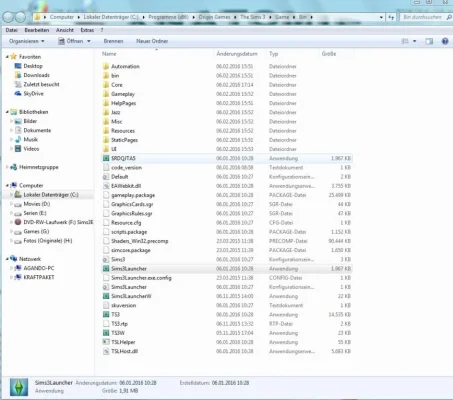Viewport: 453px width, 400px height.
Task: Open the ? help menu
Action: pyautogui.click(x=102, y=30)
